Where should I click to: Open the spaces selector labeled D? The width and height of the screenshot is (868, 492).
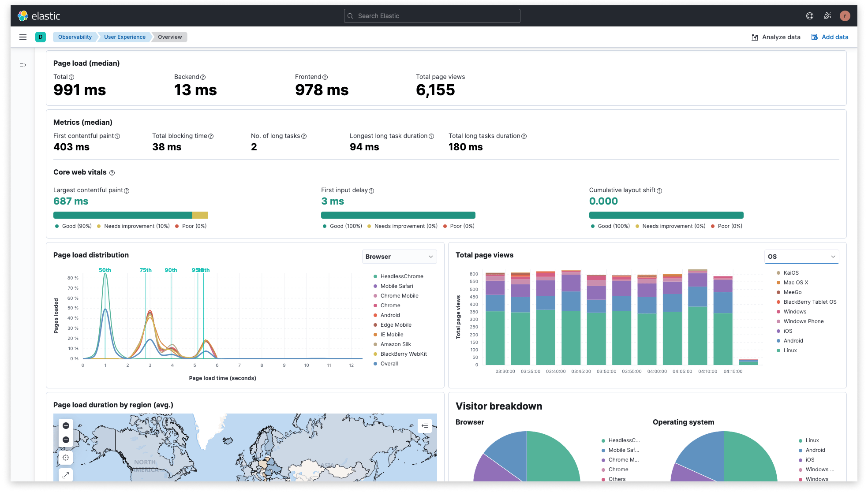41,37
